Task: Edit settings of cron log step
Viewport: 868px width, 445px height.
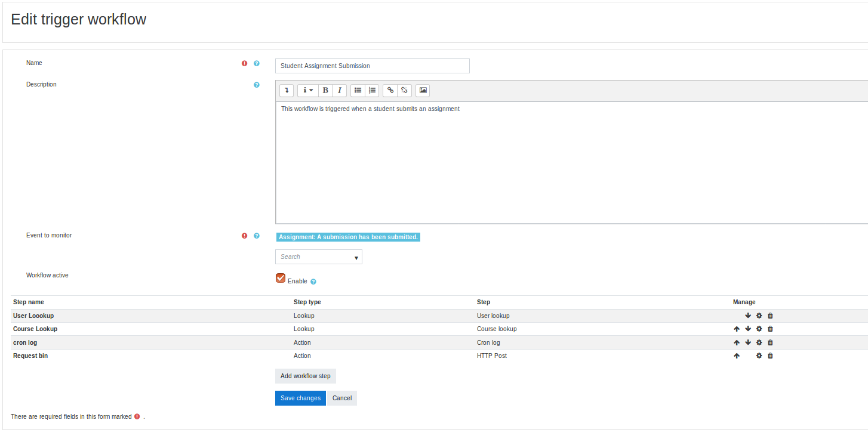Action: pyautogui.click(x=759, y=342)
